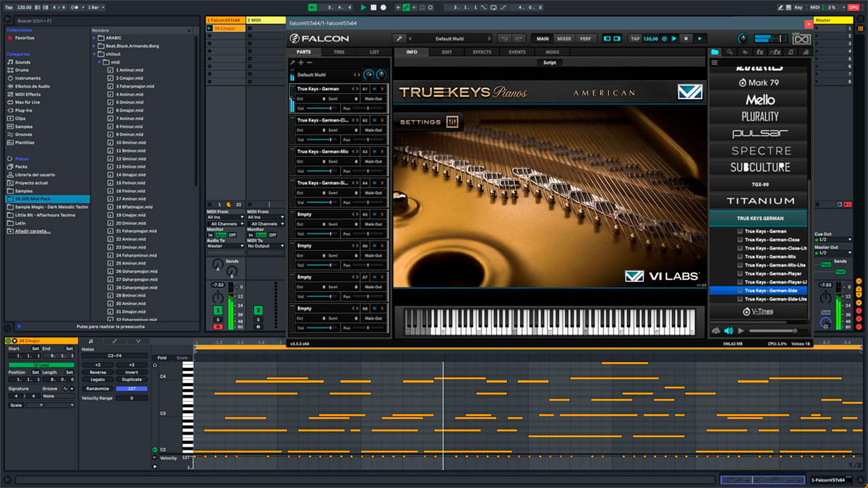The width and height of the screenshot is (868, 488).
Task: Select the folder browser icon in Falcon's sidebar
Action: (715, 53)
